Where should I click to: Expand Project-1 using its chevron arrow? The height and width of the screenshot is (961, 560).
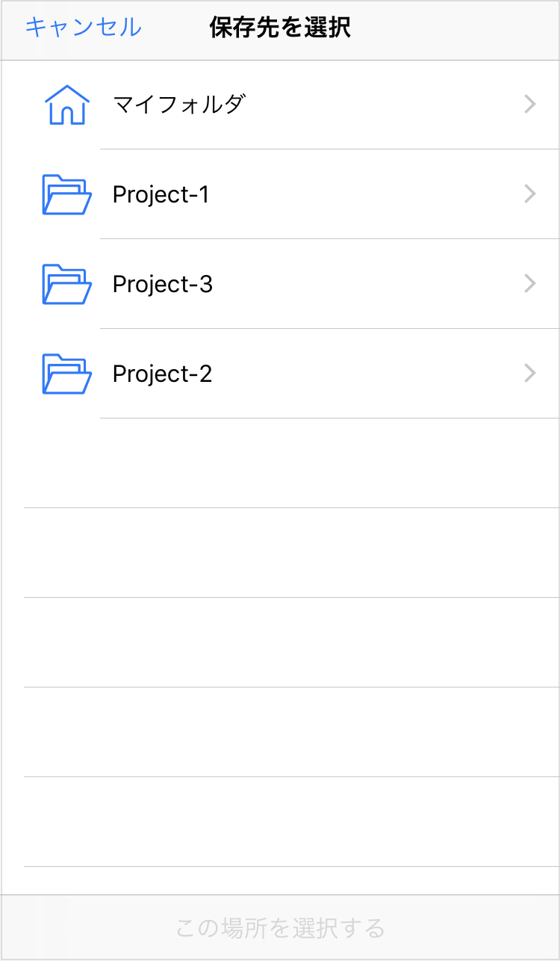pos(530,194)
